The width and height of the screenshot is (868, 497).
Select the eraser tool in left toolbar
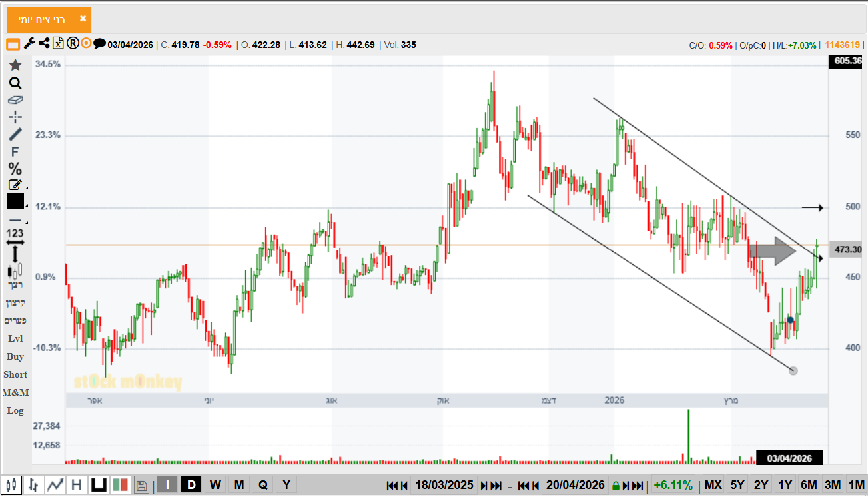15,100
